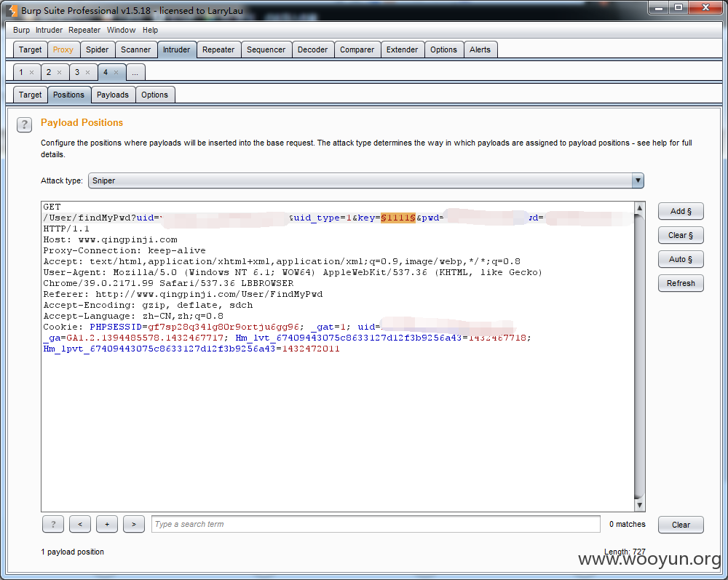Close Intruder attack tab 3
This screenshot has width=728, height=580.
tap(88, 72)
